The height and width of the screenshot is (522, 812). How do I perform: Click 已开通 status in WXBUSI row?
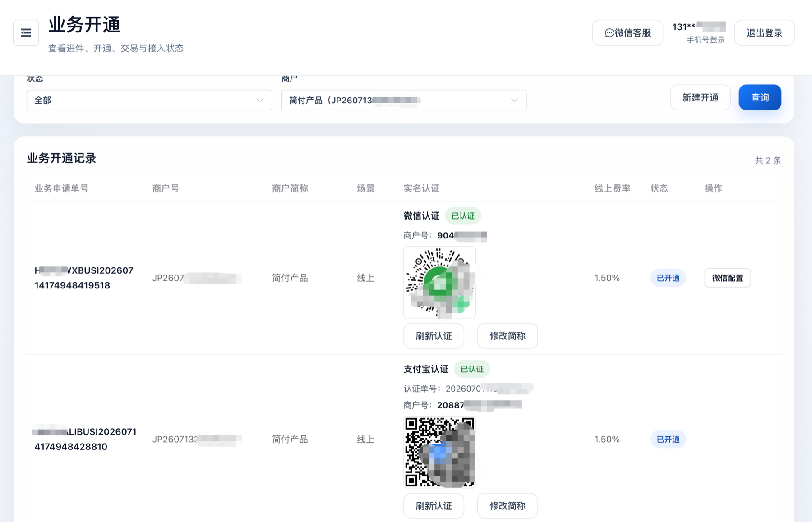668,278
